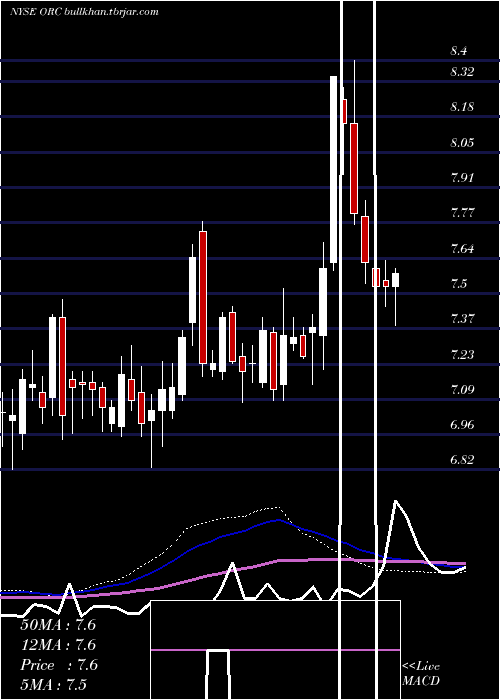Click the 7.5 price axis label
500x700 pixels.
[459, 283]
